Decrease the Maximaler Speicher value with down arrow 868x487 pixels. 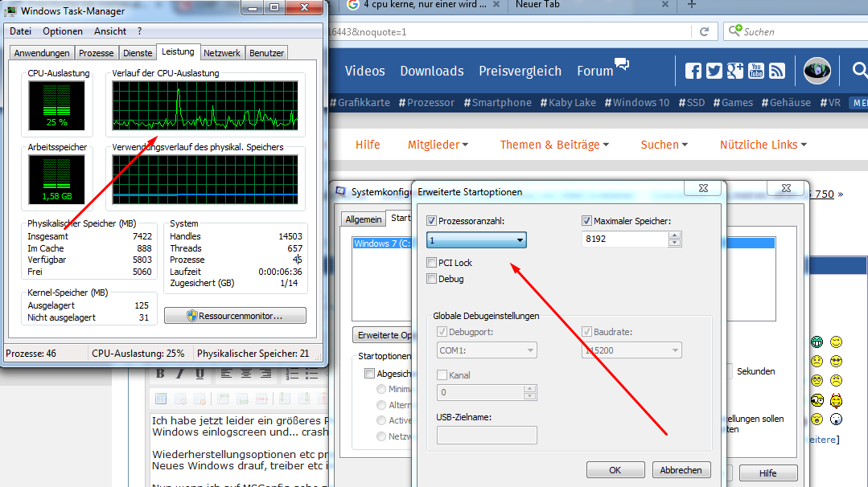point(674,243)
